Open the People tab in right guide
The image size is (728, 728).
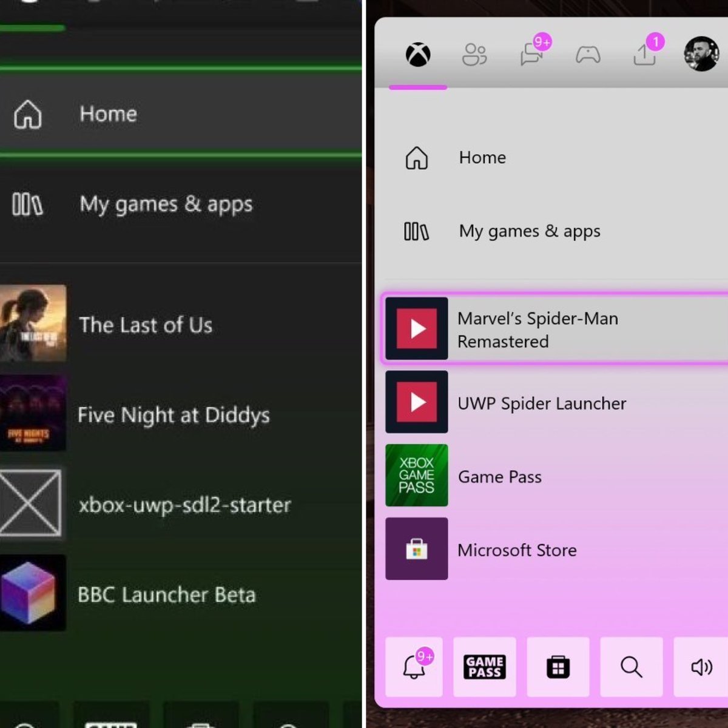pos(474,55)
